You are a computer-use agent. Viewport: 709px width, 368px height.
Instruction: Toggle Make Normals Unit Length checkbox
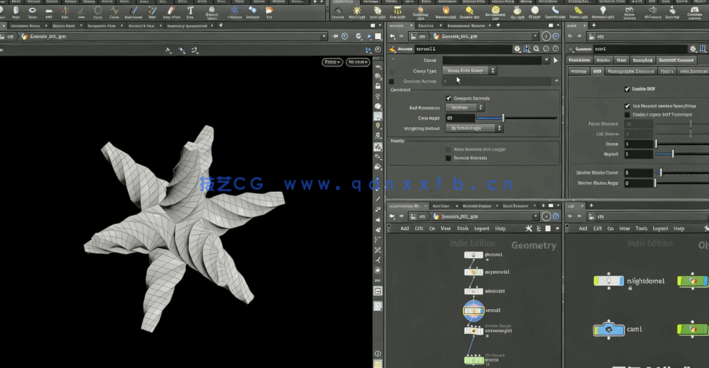tap(449, 149)
